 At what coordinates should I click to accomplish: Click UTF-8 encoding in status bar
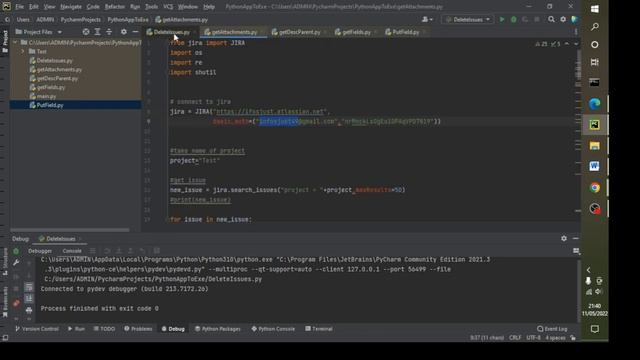533,338
